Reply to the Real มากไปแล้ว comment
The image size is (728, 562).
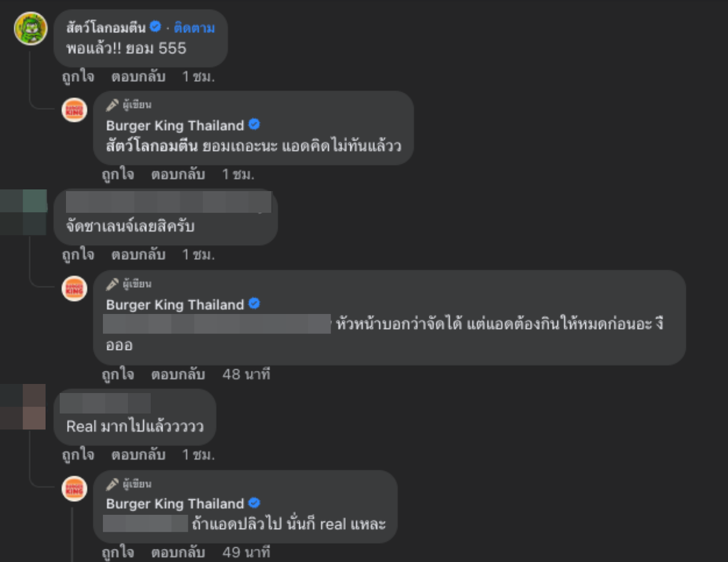pyautogui.click(x=138, y=454)
